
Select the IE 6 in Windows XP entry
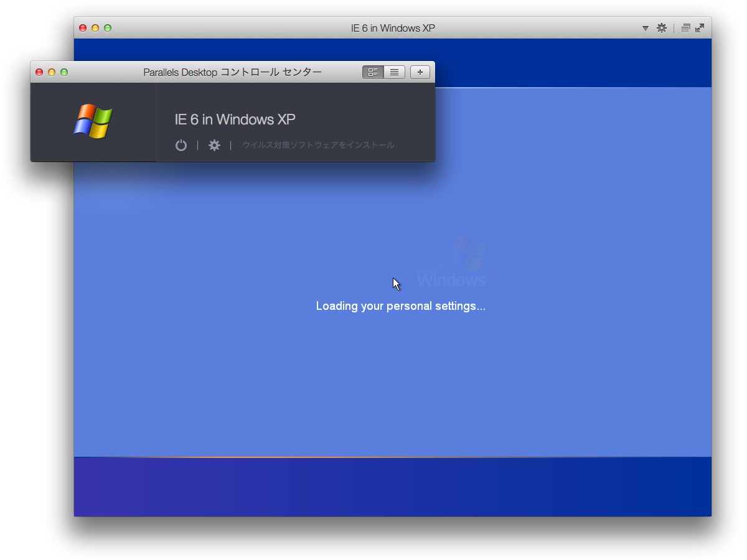[235, 119]
